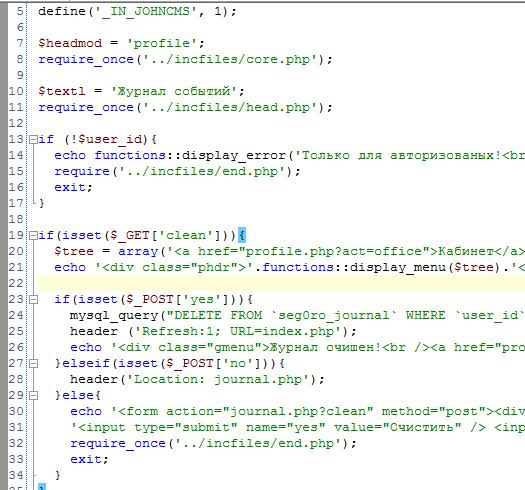525x490 pixels.
Task: Collapse the fold marker on line 23
Action: click(x=33, y=299)
